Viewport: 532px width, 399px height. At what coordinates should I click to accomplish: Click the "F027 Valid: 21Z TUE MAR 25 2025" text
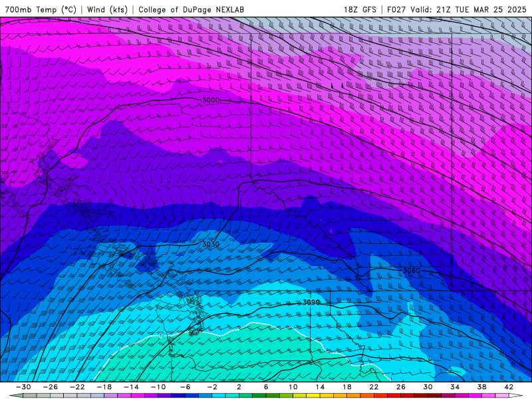coord(457,9)
